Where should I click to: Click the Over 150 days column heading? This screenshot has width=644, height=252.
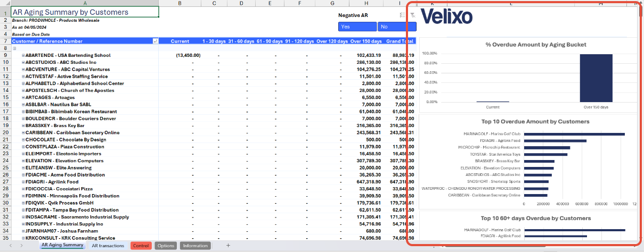tap(366, 41)
